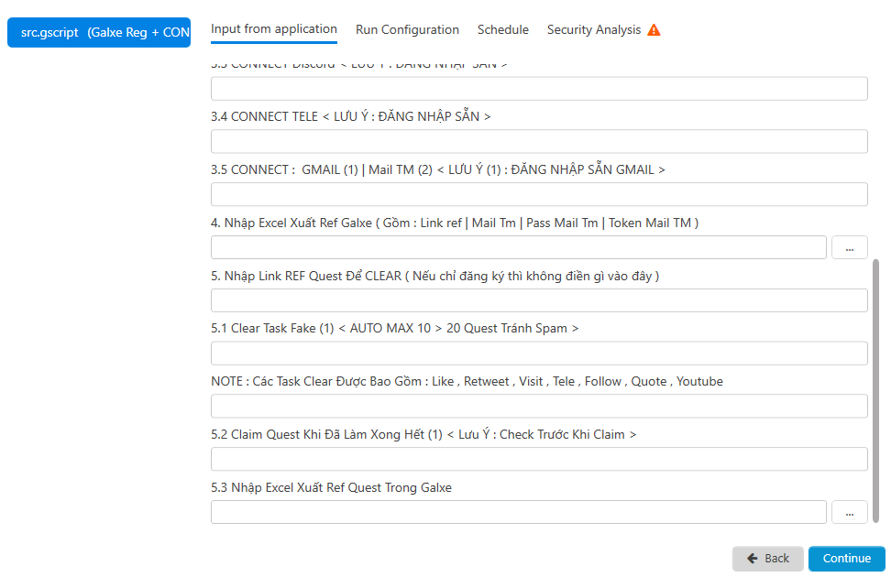The width and height of the screenshot is (891, 588).
Task: Click the 5.1 Clear Task Fake label
Action: pyautogui.click(x=394, y=328)
